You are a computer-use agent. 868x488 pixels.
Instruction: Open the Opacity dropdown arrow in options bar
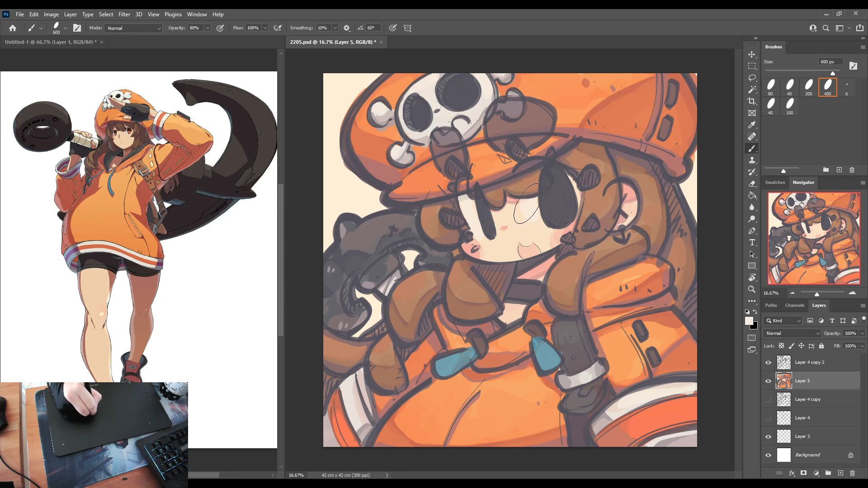point(208,28)
